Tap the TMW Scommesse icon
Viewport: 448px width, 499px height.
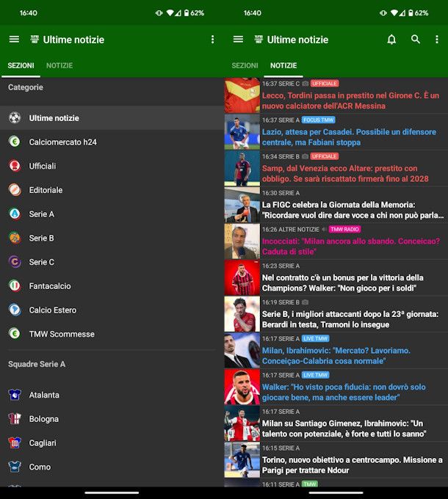15,334
